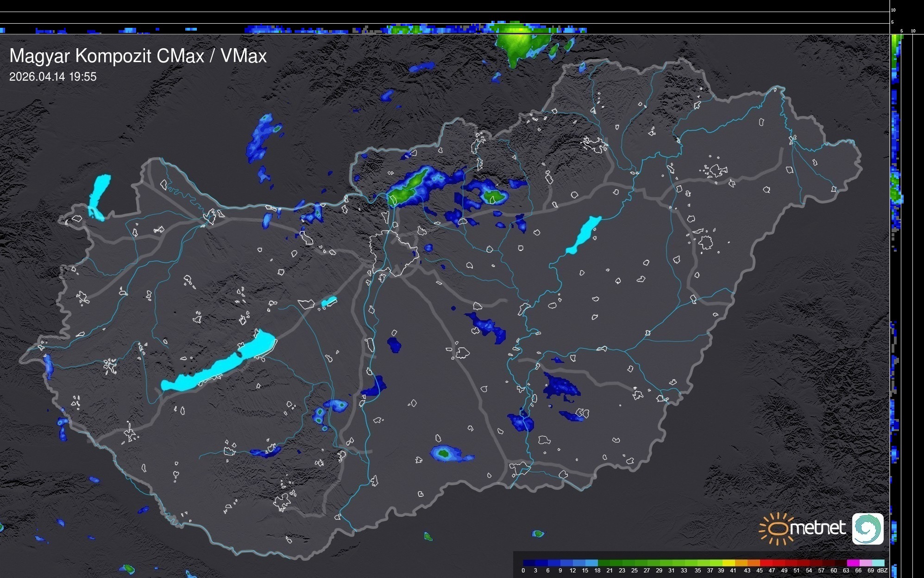Select the yellow 39 dBZ legend swatch
This screenshot has height=578, width=924.
(x=729, y=563)
